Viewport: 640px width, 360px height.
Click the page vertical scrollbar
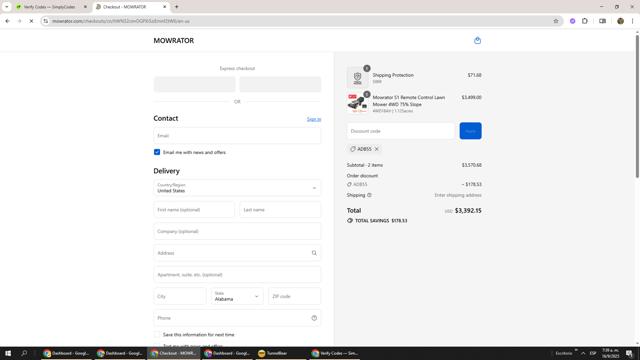pyautogui.click(x=637, y=106)
